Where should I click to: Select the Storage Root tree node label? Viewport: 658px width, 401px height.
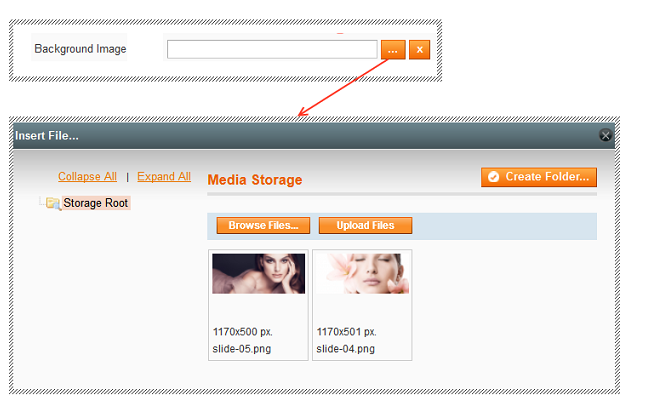[x=96, y=203]
